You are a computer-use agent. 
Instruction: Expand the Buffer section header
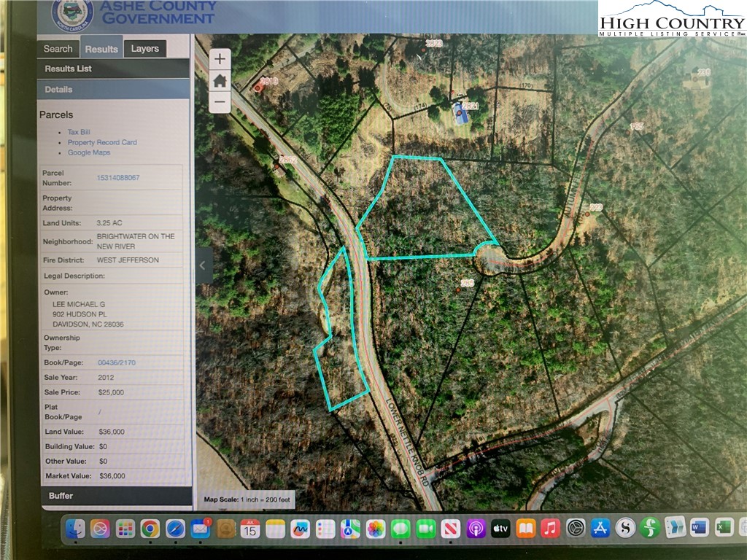pos(114,496)
